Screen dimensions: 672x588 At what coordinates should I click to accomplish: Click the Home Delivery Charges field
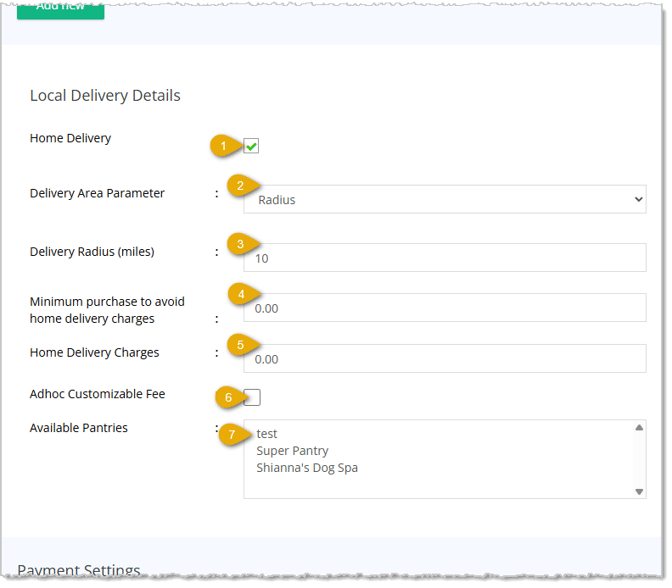(445, 359)
